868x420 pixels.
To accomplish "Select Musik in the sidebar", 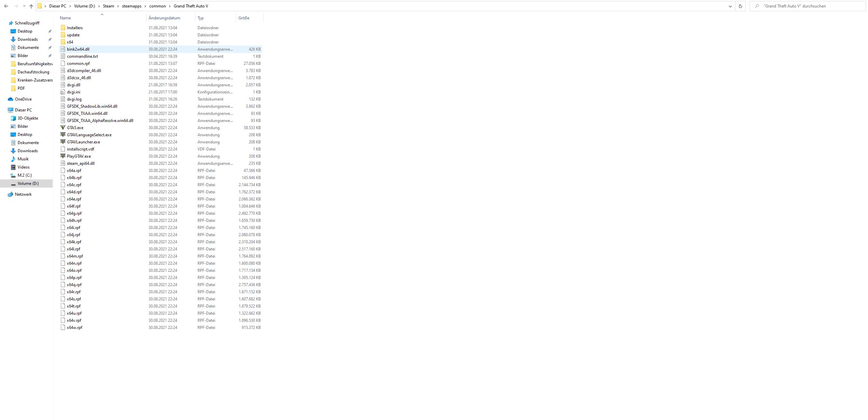I will point(23,159).
